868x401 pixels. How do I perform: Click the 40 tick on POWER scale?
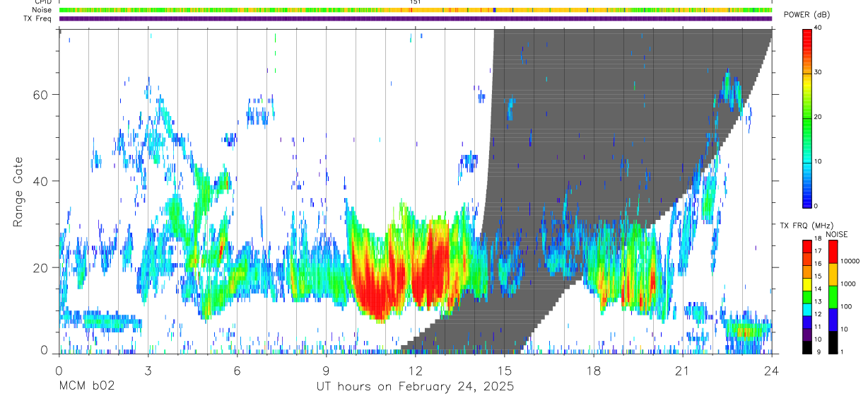point(818,28)
